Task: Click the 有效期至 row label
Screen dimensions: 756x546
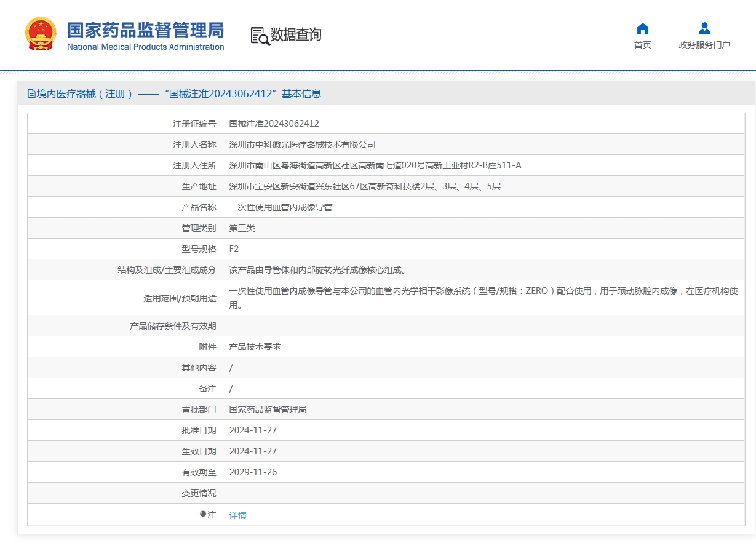Action: pos(199,472)
